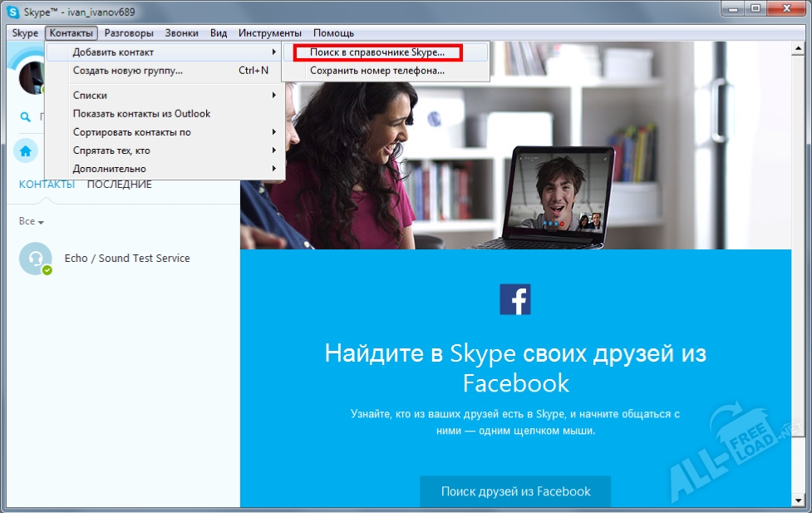Open the Помощь menu

pos(334,32)
